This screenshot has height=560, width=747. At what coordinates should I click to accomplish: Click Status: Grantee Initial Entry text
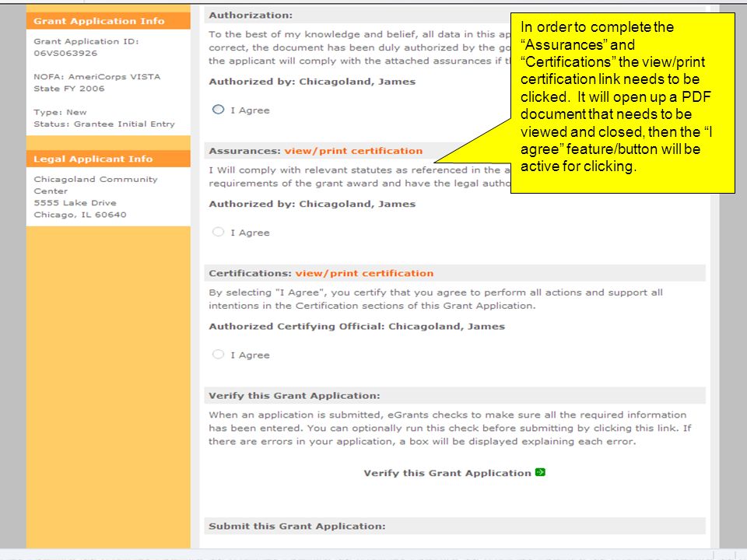click(x=104, y=124)
